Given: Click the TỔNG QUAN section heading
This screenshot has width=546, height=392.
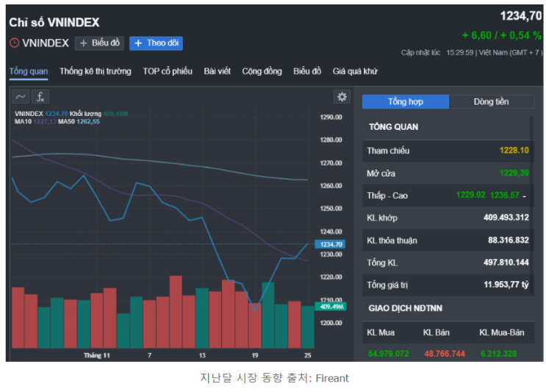Looking at the screenshot, I should coord(393,127).
